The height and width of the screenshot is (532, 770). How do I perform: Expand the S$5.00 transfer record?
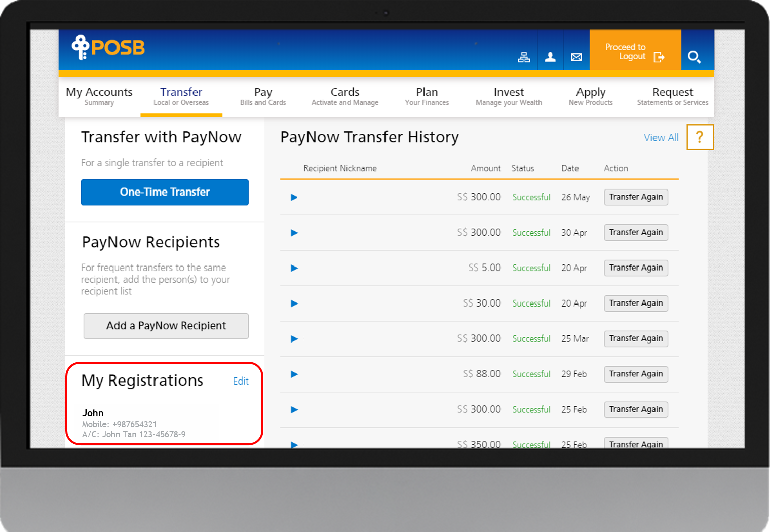(x=294, y=268)
